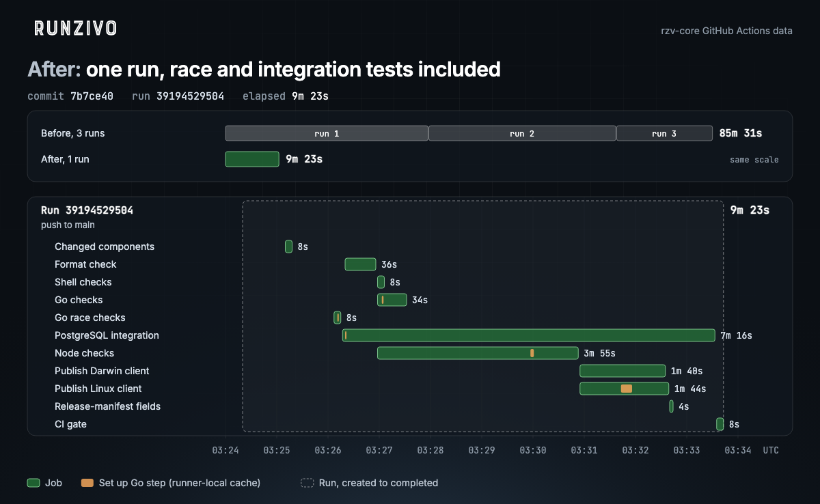The width and height of the screenshot is (820, 504).
Task: Click the '7m 16s' duration label
Action: click(736, 335)
